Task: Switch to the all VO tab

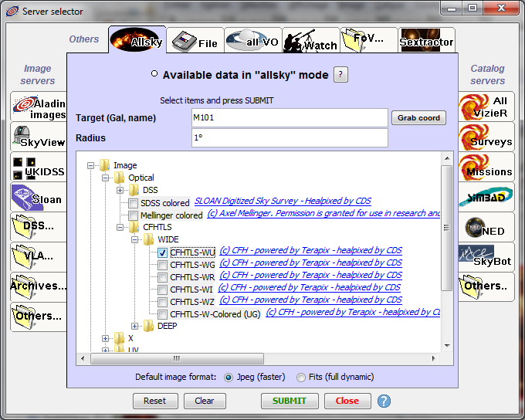Action: (x=253, y=40)
